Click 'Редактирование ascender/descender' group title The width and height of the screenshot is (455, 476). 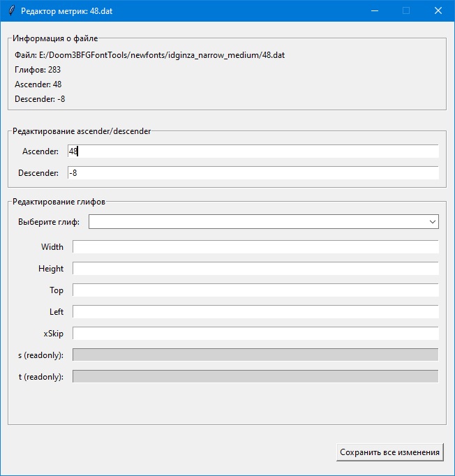coord(82,131)
